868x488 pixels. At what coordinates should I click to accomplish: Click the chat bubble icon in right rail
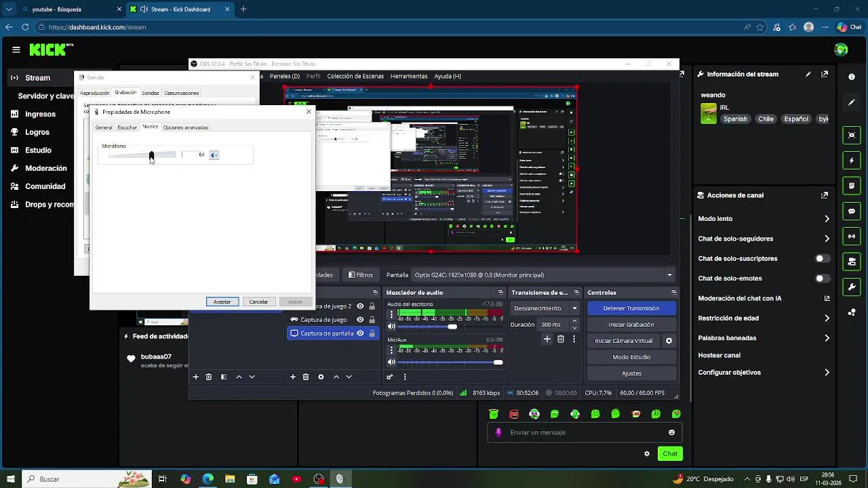coord(852,211)
